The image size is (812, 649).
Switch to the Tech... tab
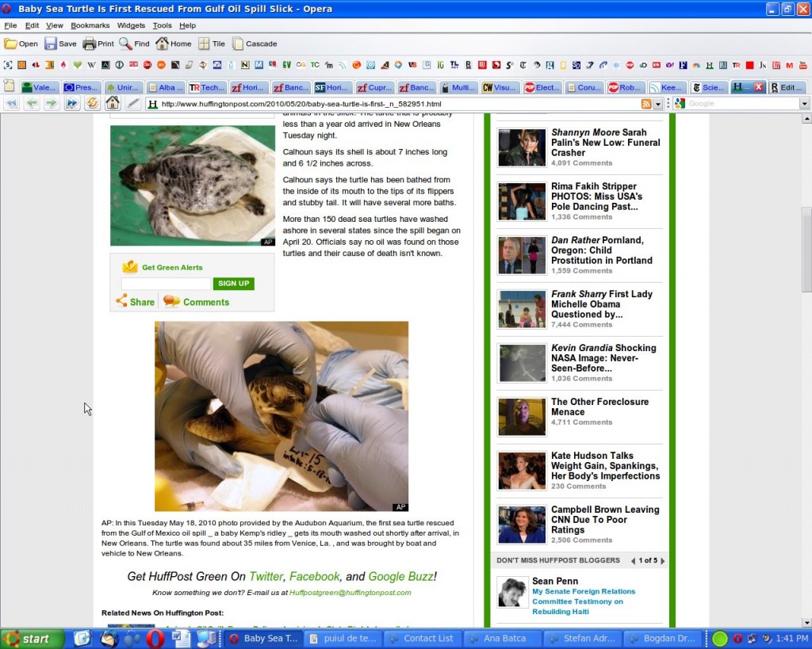[207, 87]
